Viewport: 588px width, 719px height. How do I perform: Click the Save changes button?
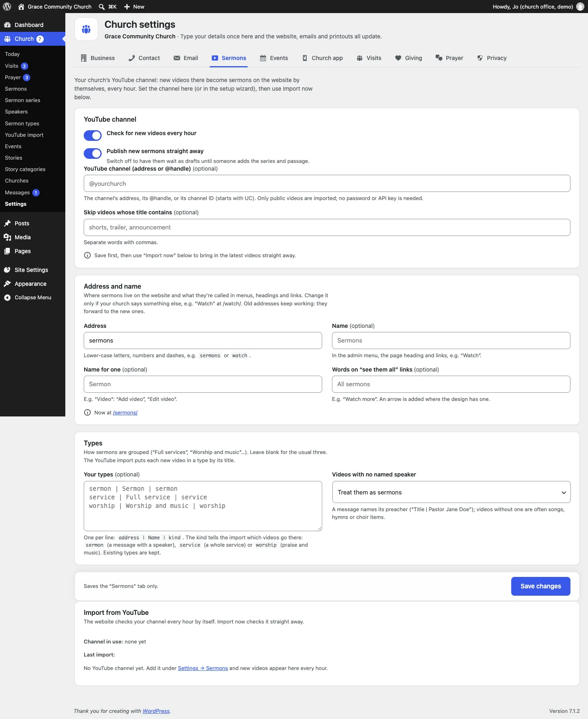tap(541, 586)
